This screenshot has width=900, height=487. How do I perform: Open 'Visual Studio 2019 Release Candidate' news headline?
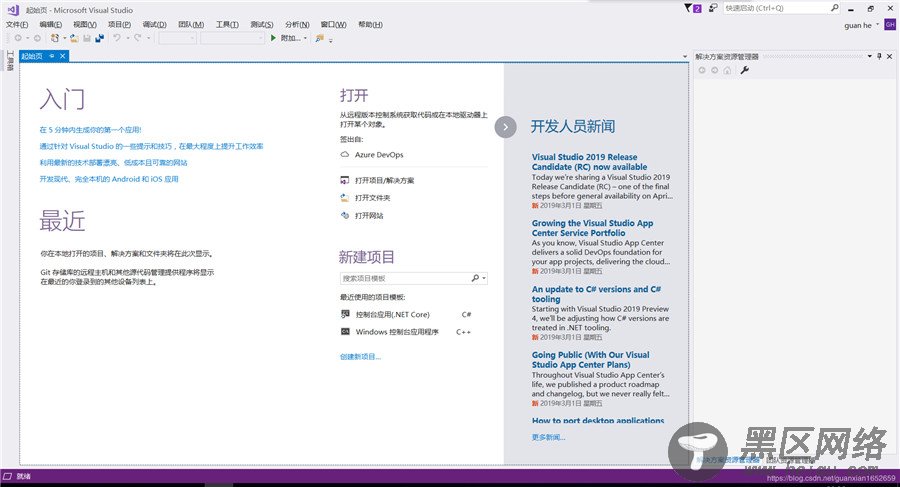[x=589, y=162]
